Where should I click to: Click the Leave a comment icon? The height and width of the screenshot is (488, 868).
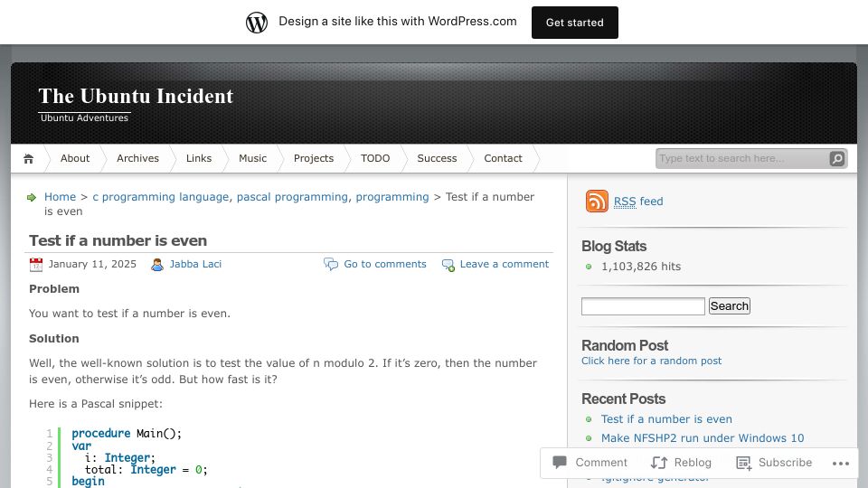click(x=448, y=265)
